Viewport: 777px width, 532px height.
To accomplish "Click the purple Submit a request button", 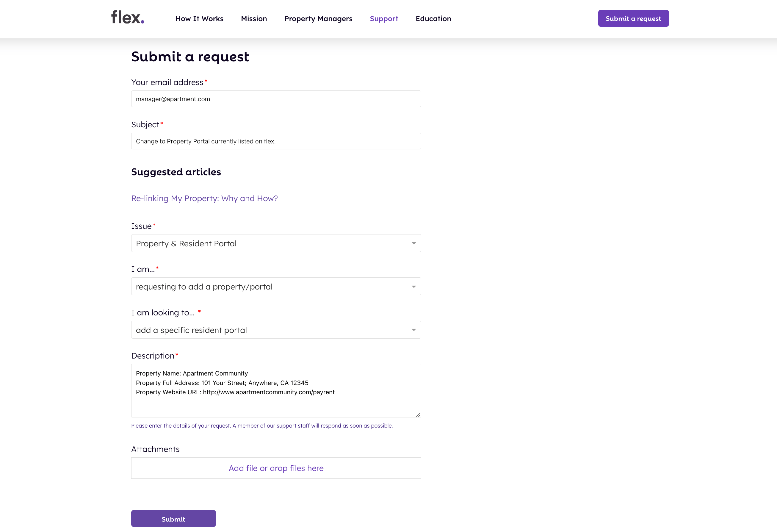I will click(x=633, y=18).
